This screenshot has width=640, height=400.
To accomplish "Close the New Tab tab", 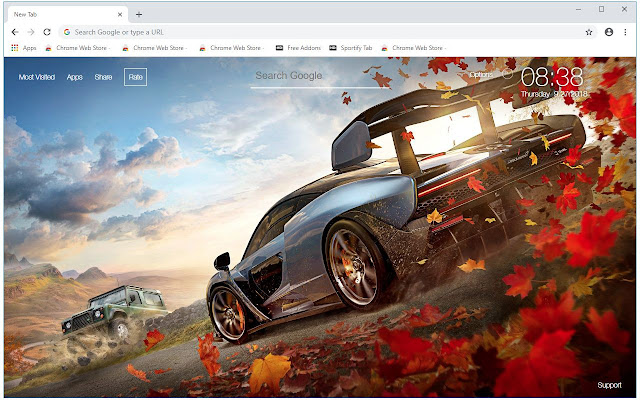I will tap(120, 14).
